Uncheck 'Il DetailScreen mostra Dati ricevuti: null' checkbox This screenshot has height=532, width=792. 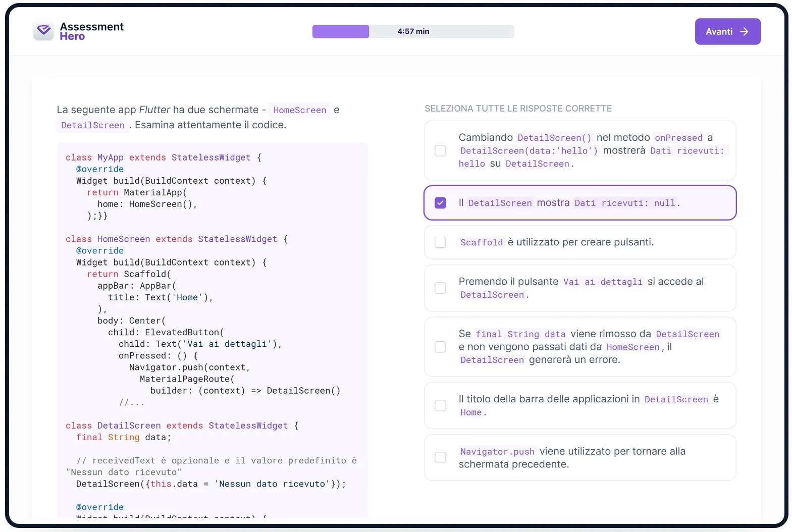coord(440,203)
